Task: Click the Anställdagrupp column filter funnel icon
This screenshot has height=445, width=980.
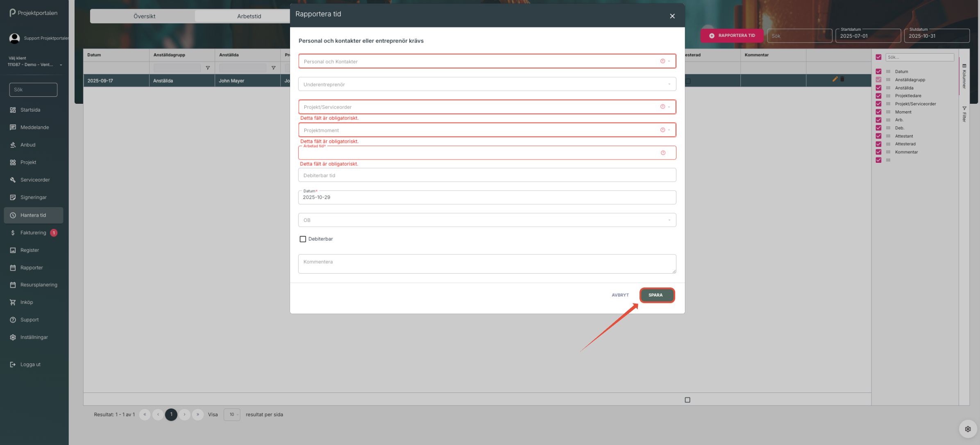Action: point(208,68)
